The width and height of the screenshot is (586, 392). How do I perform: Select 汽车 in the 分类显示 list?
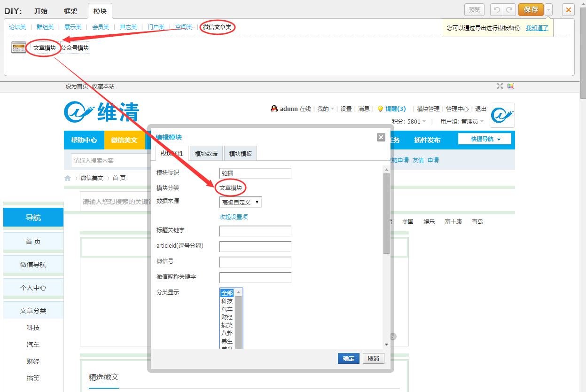pos(227,309)
